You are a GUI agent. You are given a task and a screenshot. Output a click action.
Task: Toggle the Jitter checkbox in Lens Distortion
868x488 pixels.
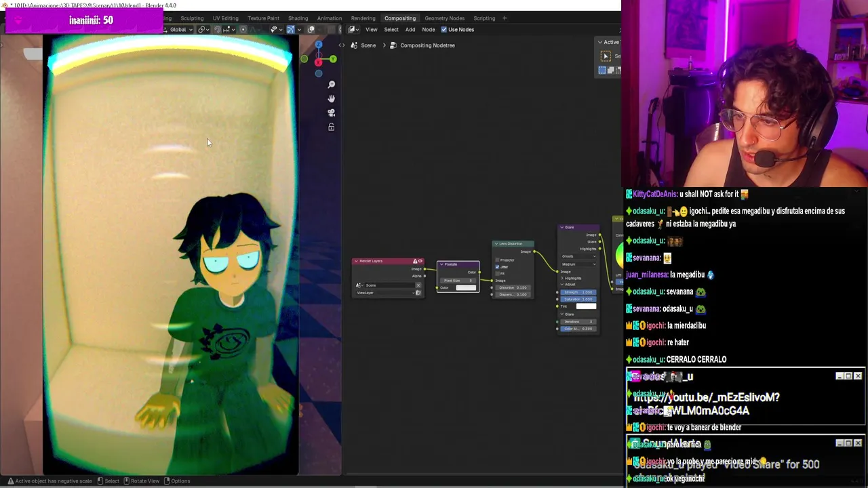497,267
